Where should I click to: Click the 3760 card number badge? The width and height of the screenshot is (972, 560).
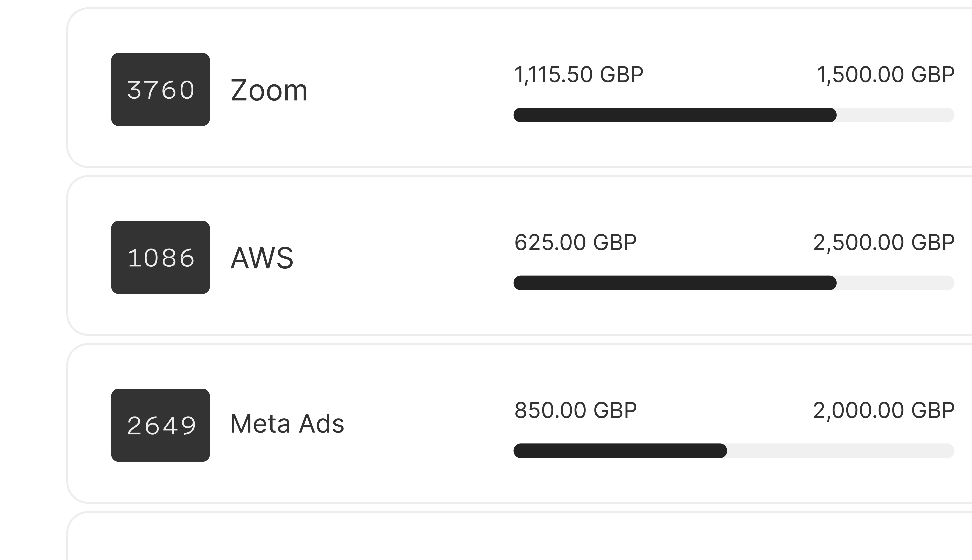[160, 90]
